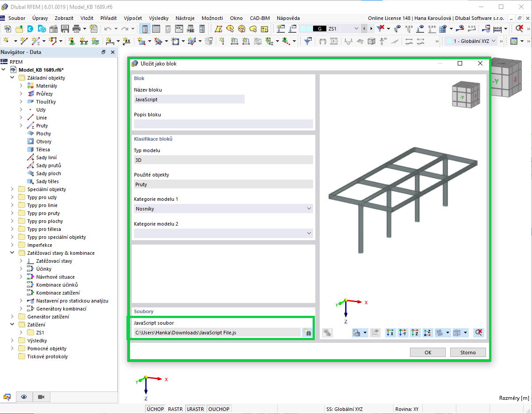
Task: Click the dimension tool icon in second toolbar
Action: 110,41
